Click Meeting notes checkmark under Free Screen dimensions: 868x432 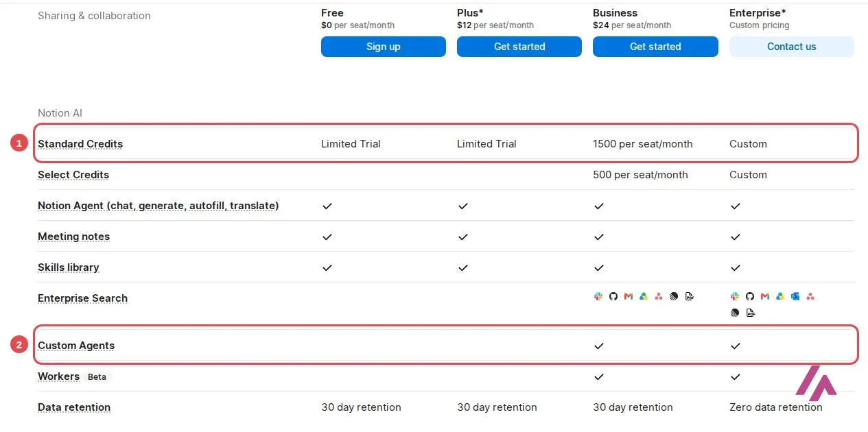[327, 237]
